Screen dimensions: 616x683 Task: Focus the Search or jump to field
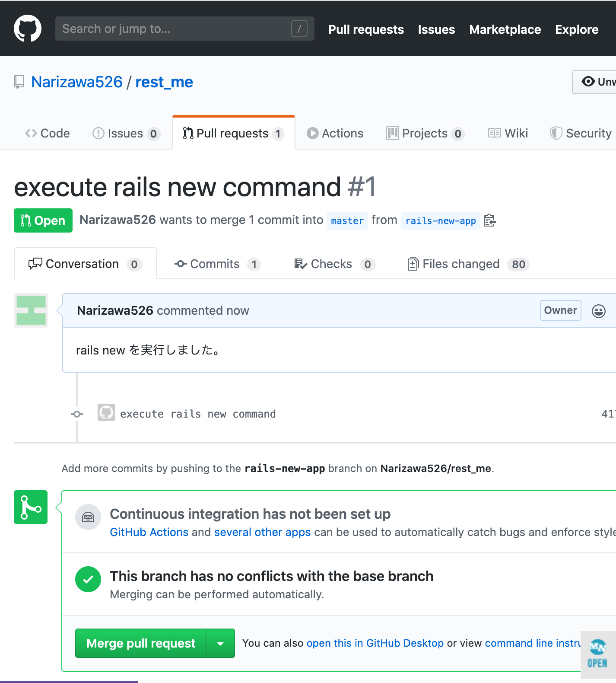[184, 29]
